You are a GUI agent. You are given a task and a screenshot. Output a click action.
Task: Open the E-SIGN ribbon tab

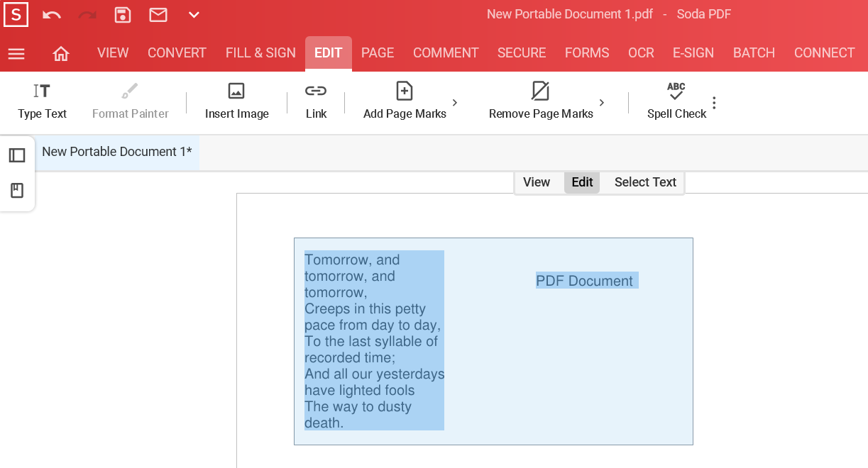pos(693,53)
